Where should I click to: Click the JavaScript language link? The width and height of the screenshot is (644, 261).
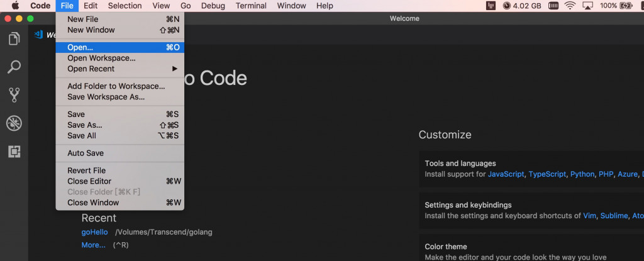click(x=506, y=174)
